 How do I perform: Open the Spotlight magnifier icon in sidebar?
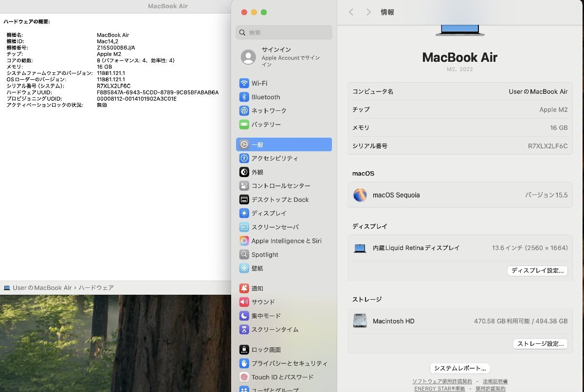coord(244,254)
